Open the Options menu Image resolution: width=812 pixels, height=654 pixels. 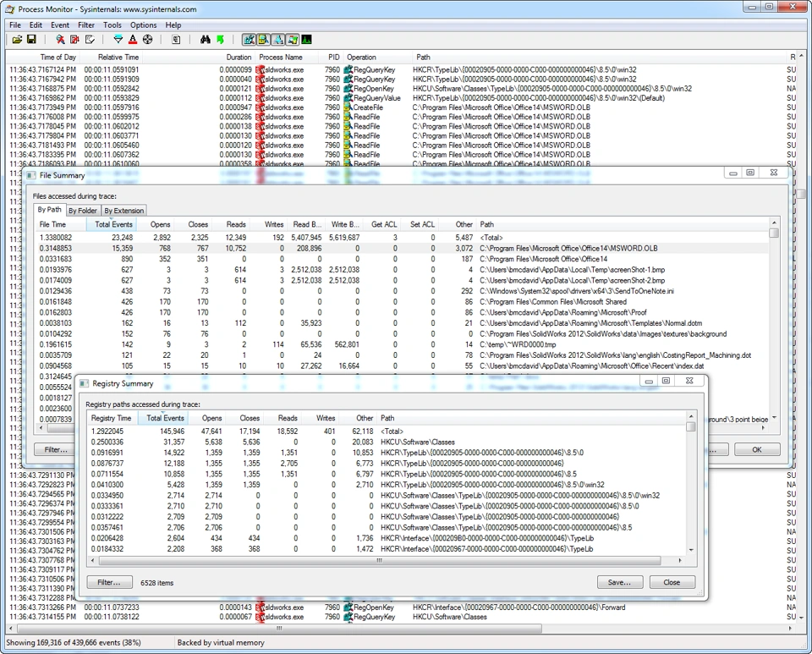(x=144, y=25)
